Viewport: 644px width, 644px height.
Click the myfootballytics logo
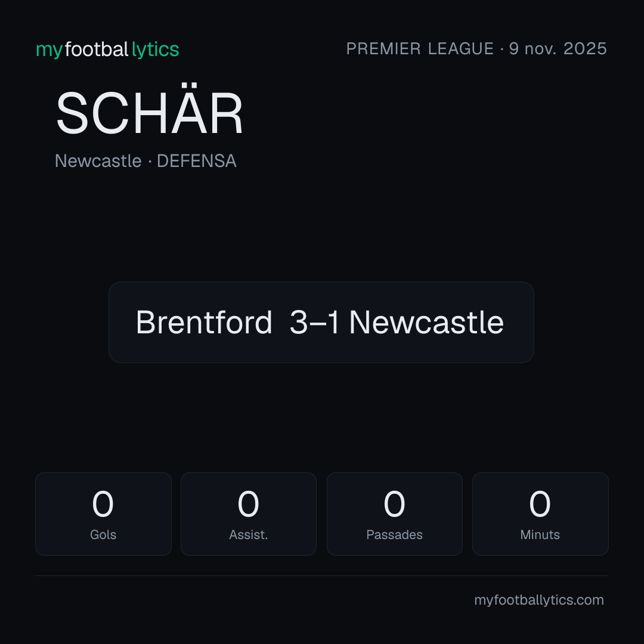point(107,49)
